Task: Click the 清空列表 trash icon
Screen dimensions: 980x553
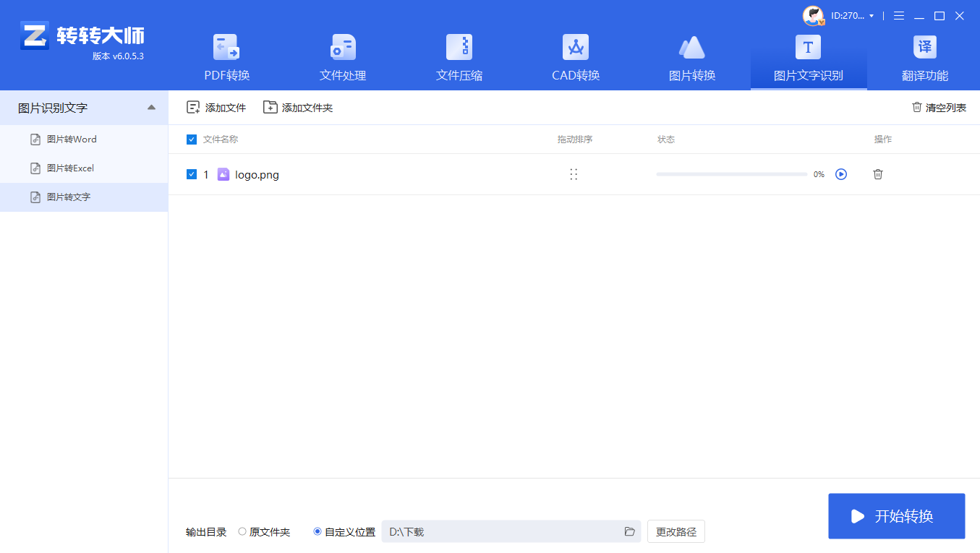Action: click(917, 107)
